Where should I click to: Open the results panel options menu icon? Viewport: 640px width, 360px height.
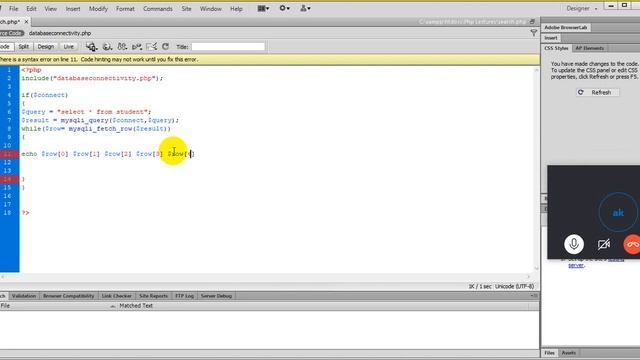pyautogui.click(x=534, y=296)
